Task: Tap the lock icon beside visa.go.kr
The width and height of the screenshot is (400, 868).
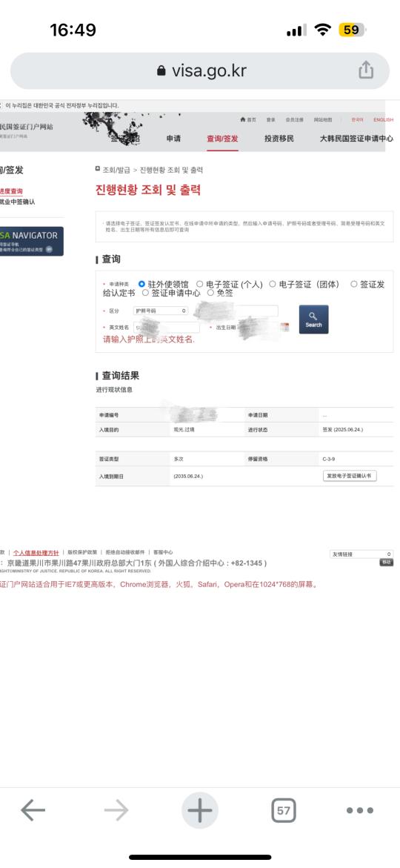Action: click(161, 70)
